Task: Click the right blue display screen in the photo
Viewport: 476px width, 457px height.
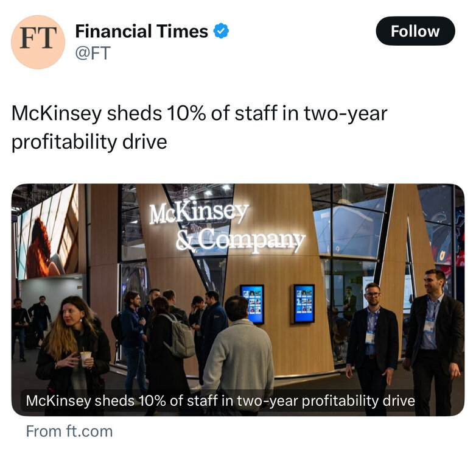Action: tap(303, 303)
